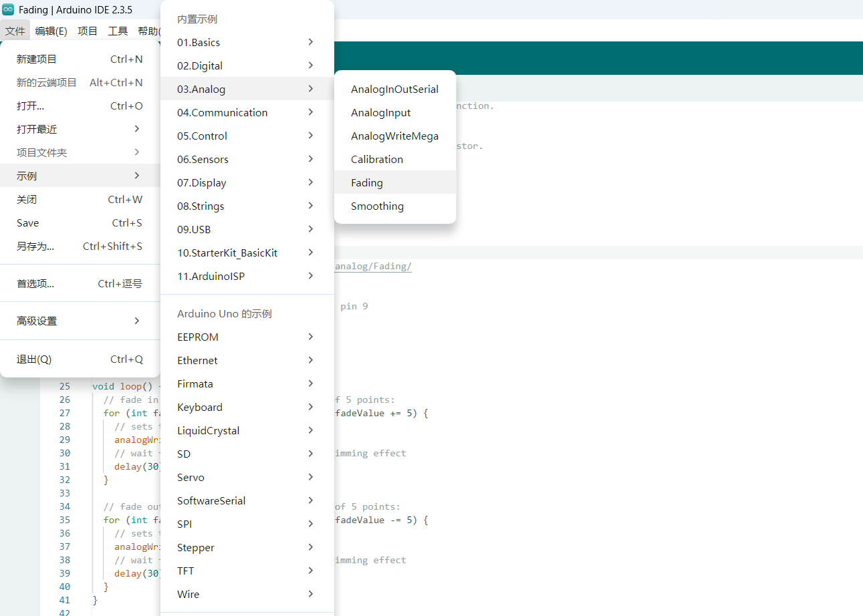Click the analog/Fading/ link in code
The width and height of the screenshot is (863, 616).
pos(373,266)
